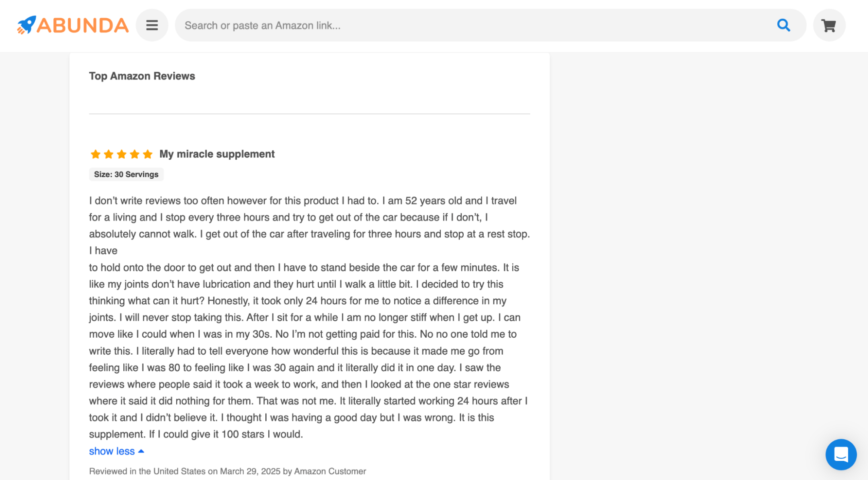Click the show less caret arrow
Screen dimensions: 868x480
[141, 451]
